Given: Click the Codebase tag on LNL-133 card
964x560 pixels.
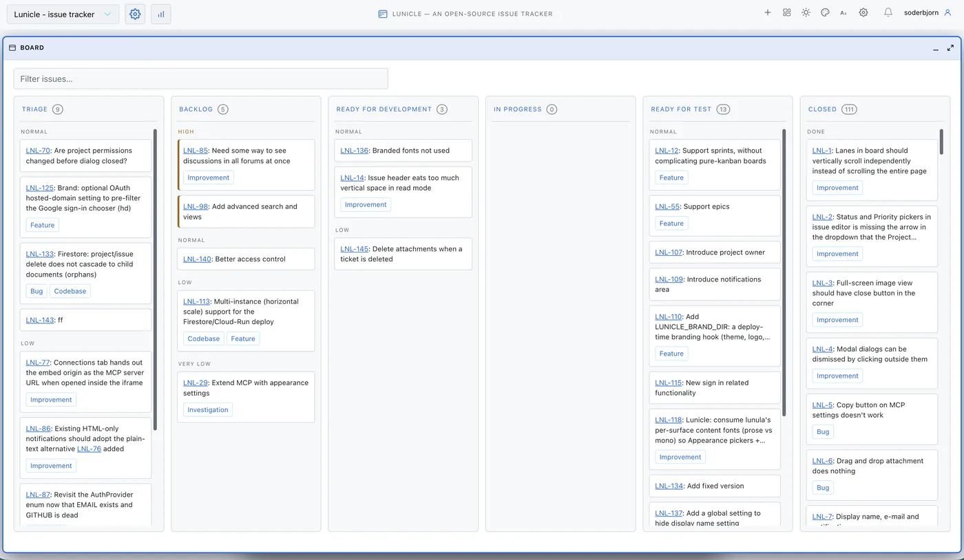Looking at the screenshot, I should coord(70,291).
